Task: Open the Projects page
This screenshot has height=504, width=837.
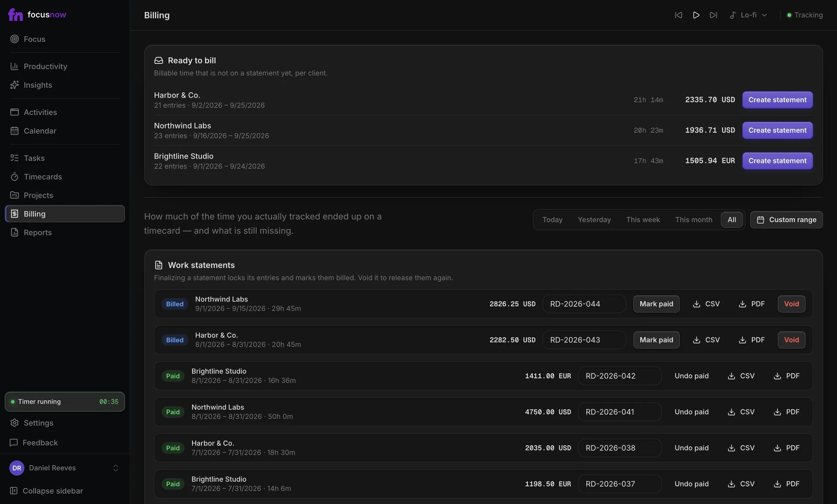Action: point(65,195)
